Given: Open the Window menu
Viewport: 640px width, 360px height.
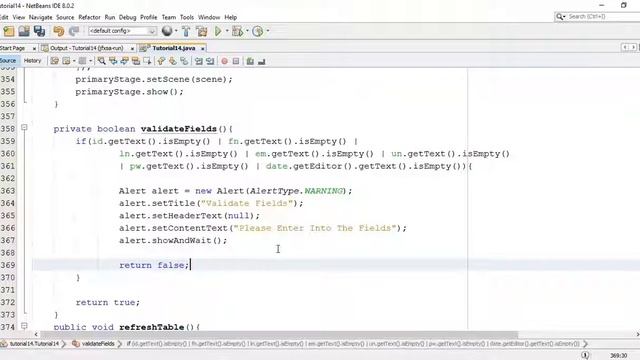Looking at the screenshot, I should tap(209, 17).
